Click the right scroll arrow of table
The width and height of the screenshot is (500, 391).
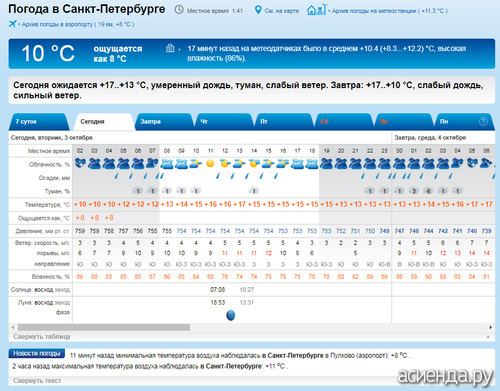(x=491, y=327)
